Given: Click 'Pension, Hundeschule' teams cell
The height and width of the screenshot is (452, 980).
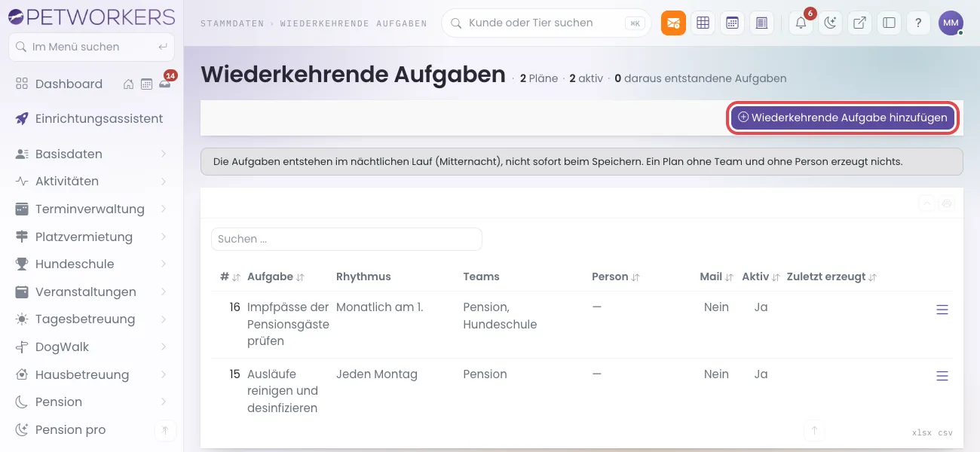Looking at the screenshot, I should (500, 316).
